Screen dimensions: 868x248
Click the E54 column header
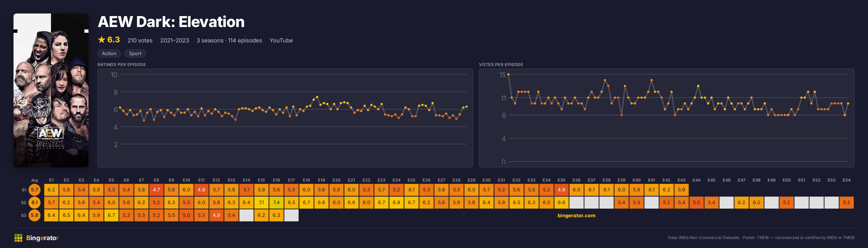[x=846, y=180]
